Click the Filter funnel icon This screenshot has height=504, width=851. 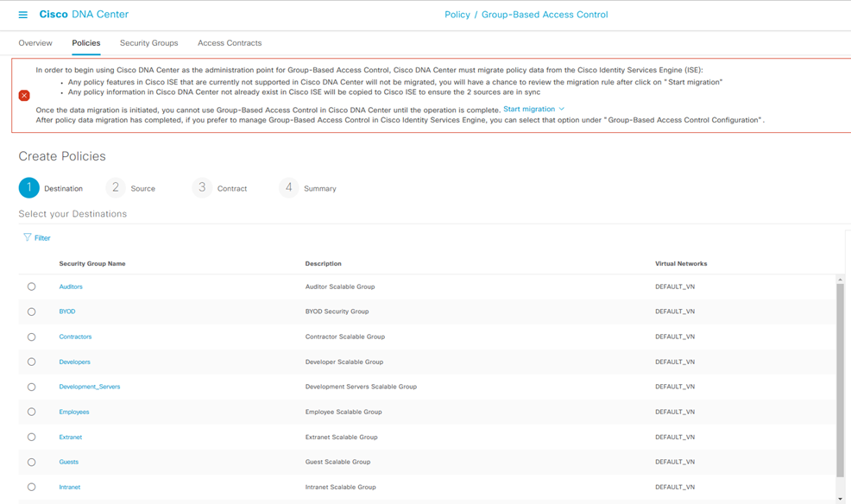[28, 237]
